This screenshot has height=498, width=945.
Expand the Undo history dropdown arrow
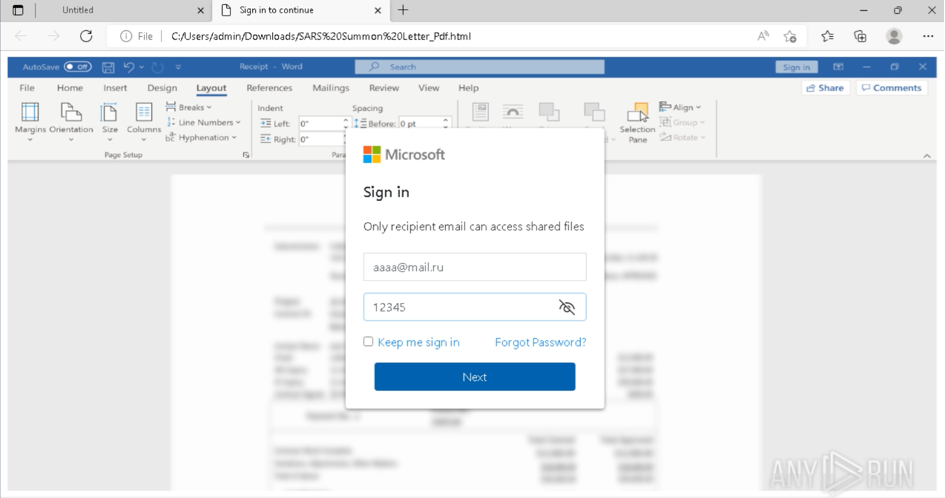click(142, 67)
